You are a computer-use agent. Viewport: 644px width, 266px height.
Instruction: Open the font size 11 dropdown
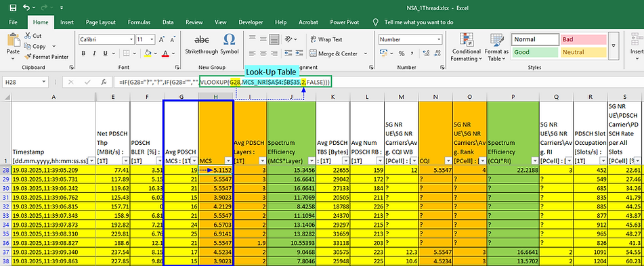(151, 40)
